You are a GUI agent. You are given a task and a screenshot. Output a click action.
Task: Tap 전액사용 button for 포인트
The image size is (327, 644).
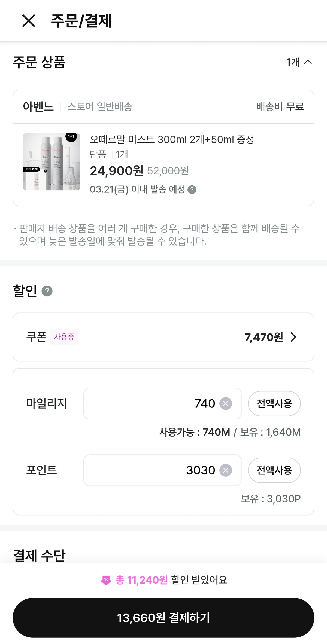[274, 470]
